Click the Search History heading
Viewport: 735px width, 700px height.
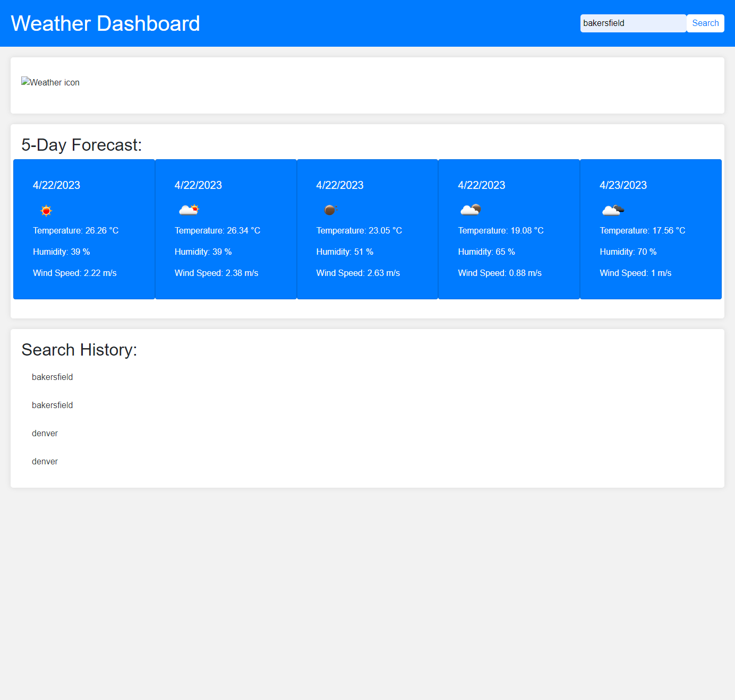(79, 349)
